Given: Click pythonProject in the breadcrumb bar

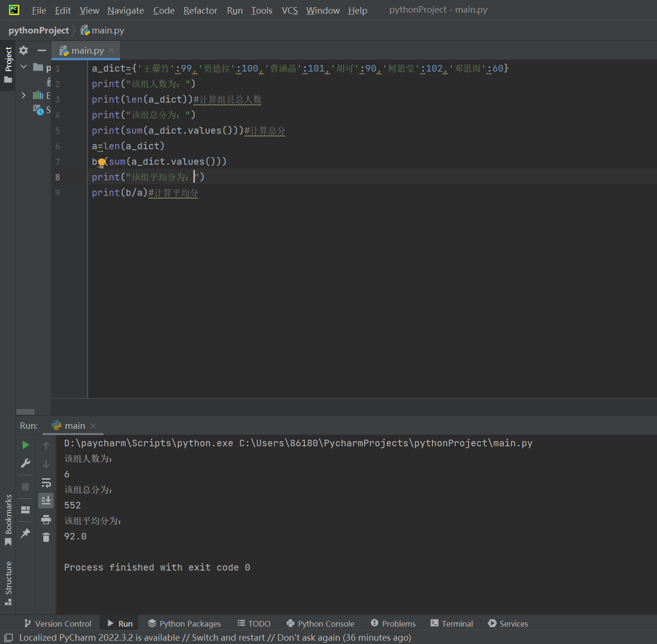Looking at the screenshot, I should 39,30.
